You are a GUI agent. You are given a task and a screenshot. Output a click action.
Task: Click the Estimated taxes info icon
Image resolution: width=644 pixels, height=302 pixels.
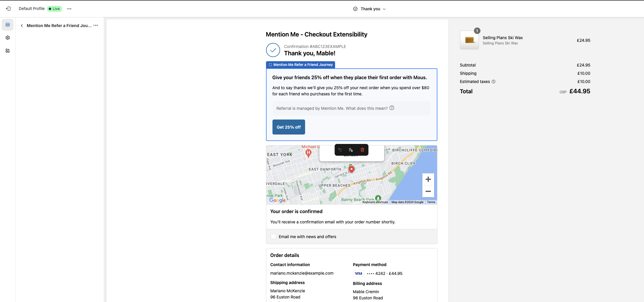pos(494,82)
